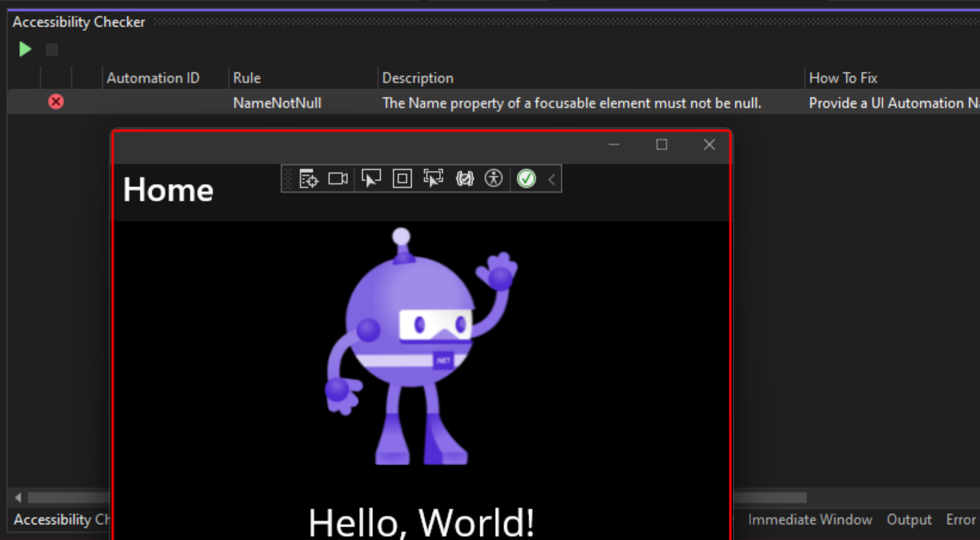
Task: Click the Automation ID column header
Action: tap(153, 78)
